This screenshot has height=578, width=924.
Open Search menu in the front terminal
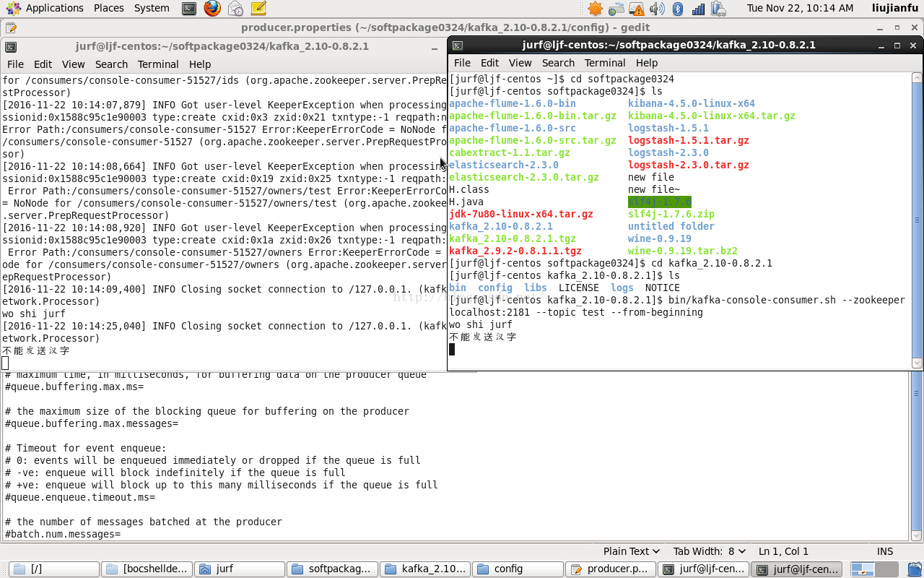click(558, 63)
